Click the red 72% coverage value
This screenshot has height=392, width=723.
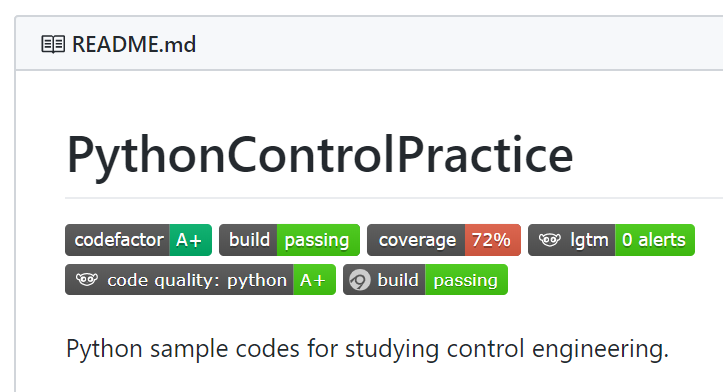pyautogui.click(x=492, y=240)
